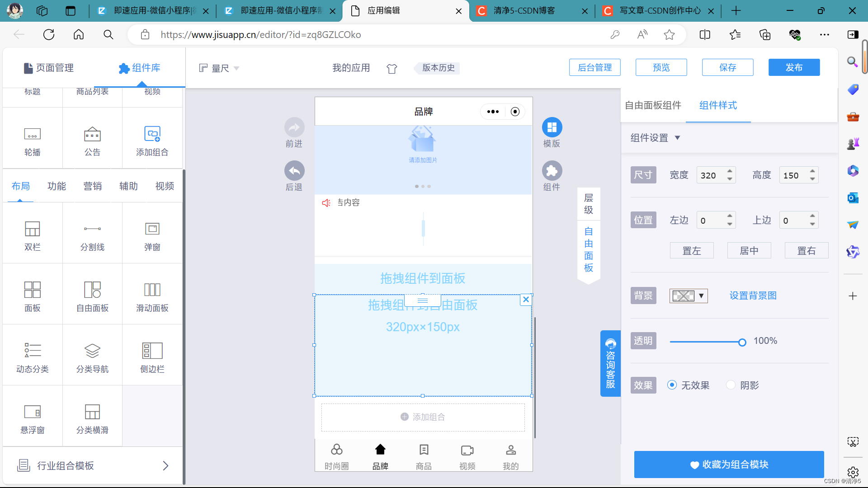This screenshot has height=488, width=868.
Task: Select the 自由面板 component icon
Action: [92, 290]
